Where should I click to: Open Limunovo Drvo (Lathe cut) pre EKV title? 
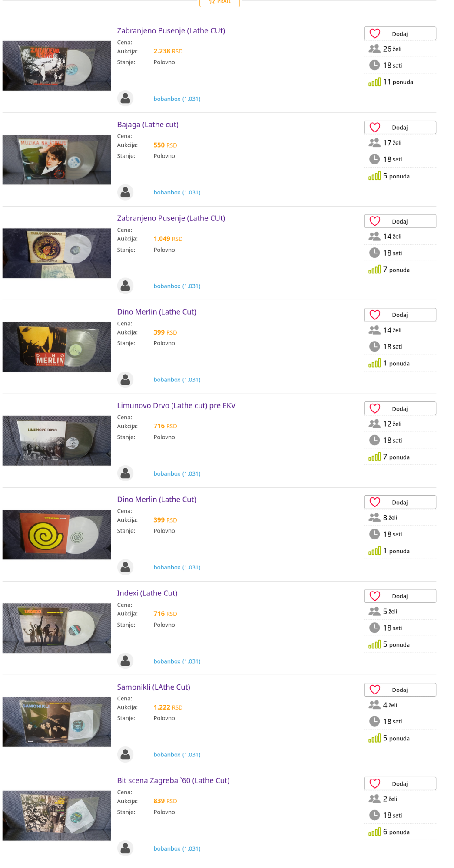click(176, 405)
